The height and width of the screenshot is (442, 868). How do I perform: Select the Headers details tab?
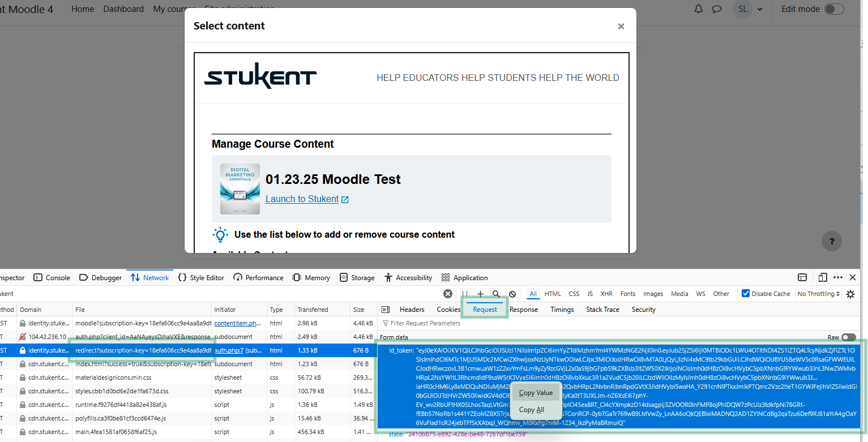click(x=412, y=310)
